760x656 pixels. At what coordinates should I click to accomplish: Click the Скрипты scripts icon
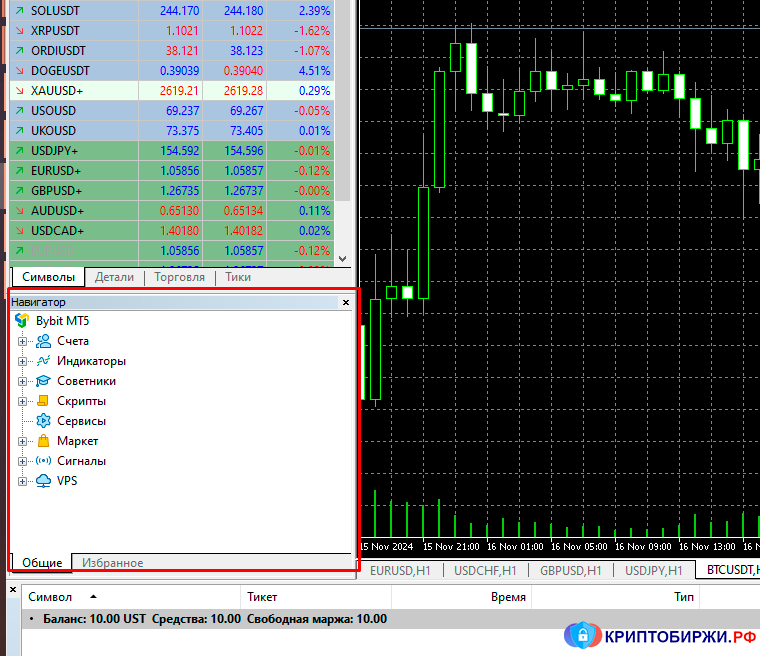(43, 401)
